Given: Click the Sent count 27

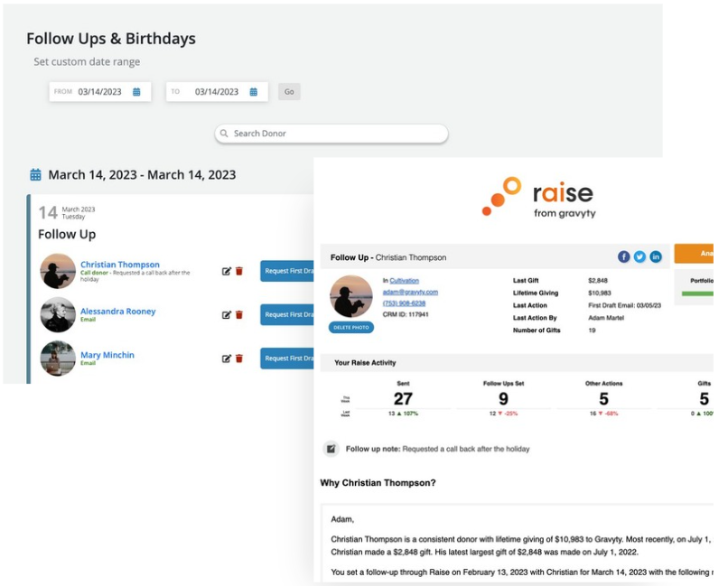Looking at the screenshot, I should pos(403,399).
